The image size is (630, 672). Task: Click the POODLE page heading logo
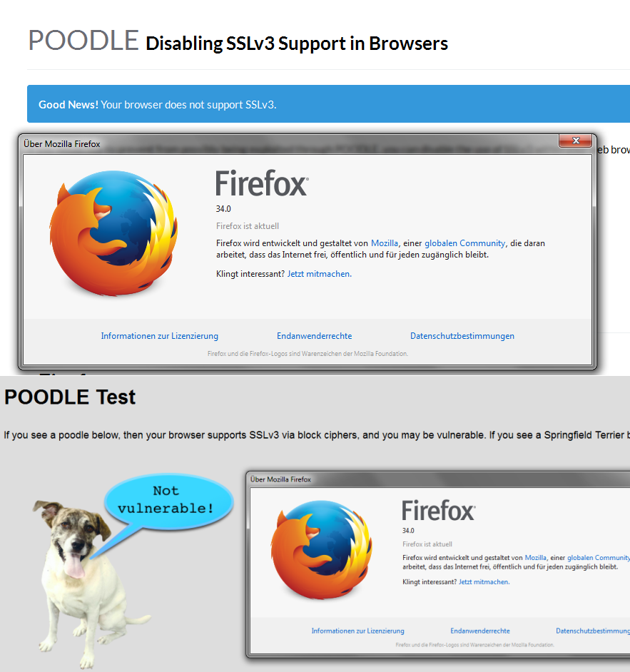pos(83,41)
